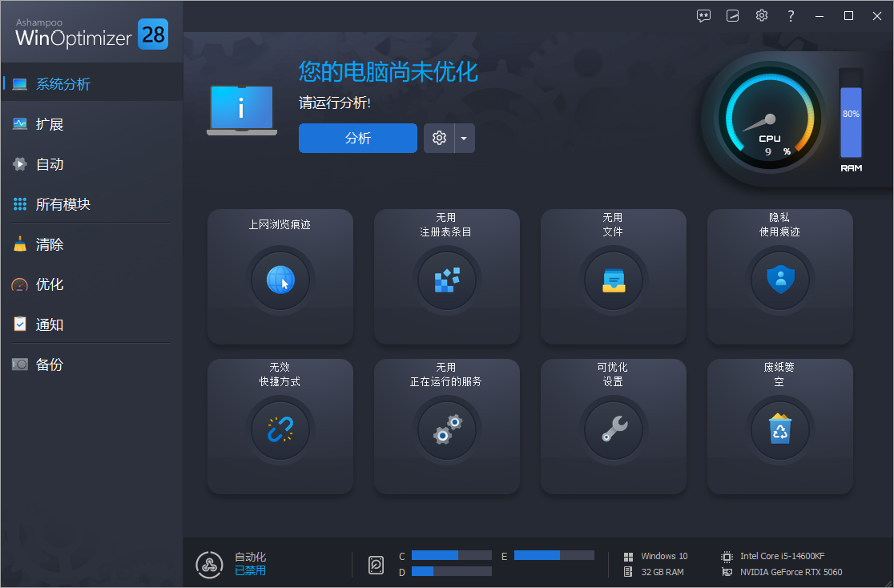Click the hard disk drive icon
Image resolution: width=894 pixels, height=588 pixels.
(376, 565)
